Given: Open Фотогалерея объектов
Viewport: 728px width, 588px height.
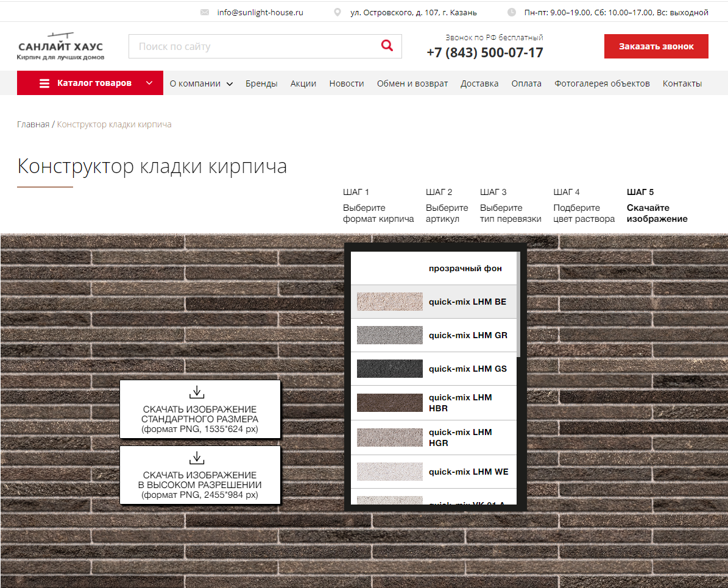Looking at the screenshot, I should [x=602, y=83].
